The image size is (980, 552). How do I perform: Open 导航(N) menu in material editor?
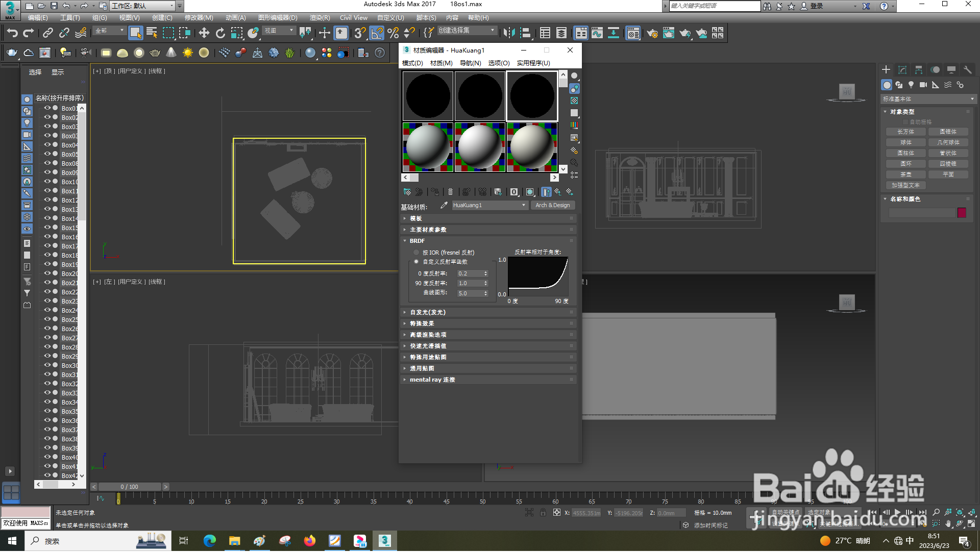471,63
